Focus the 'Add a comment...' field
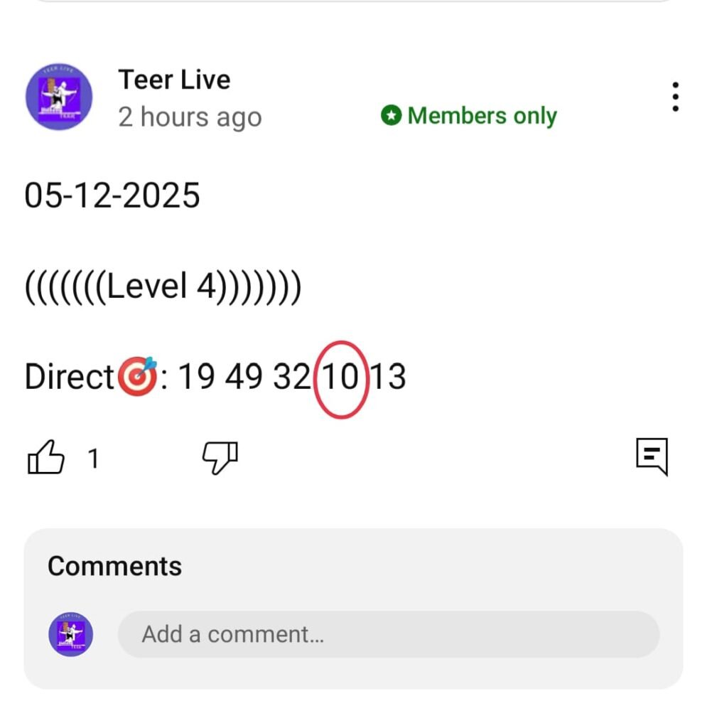 tap(388, 633)
